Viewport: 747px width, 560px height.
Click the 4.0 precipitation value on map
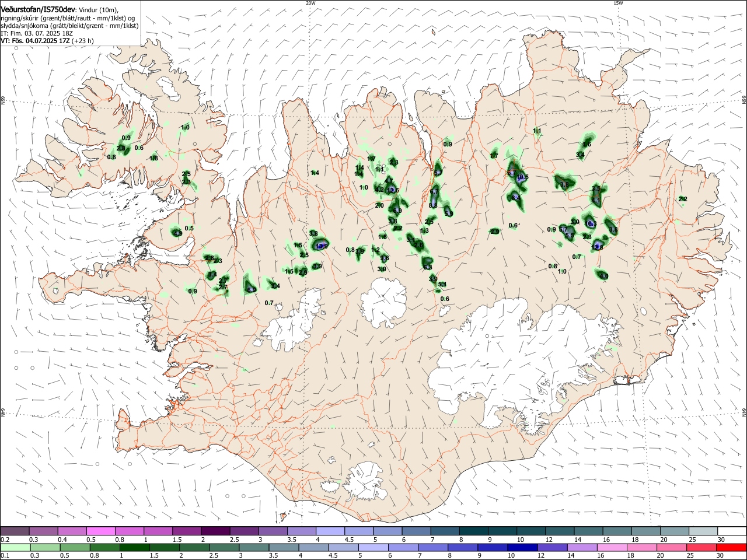(603, 276)
